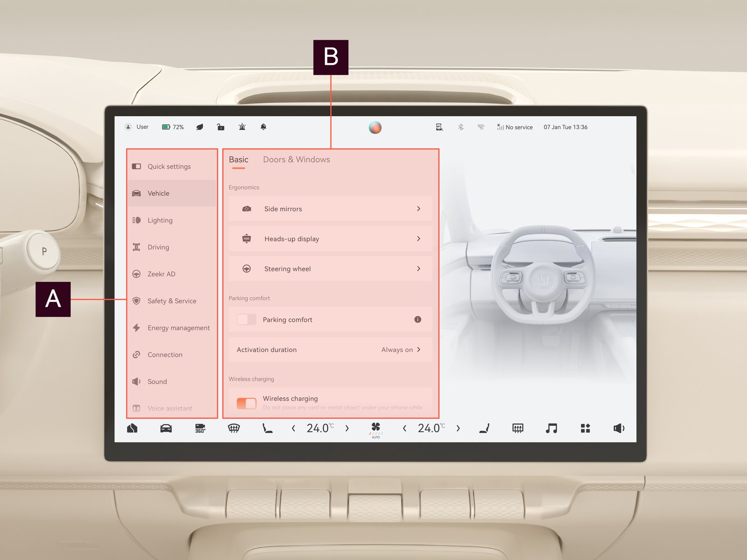
Task: Increase the left temperature with right arrow
Action: click(347, 428)
